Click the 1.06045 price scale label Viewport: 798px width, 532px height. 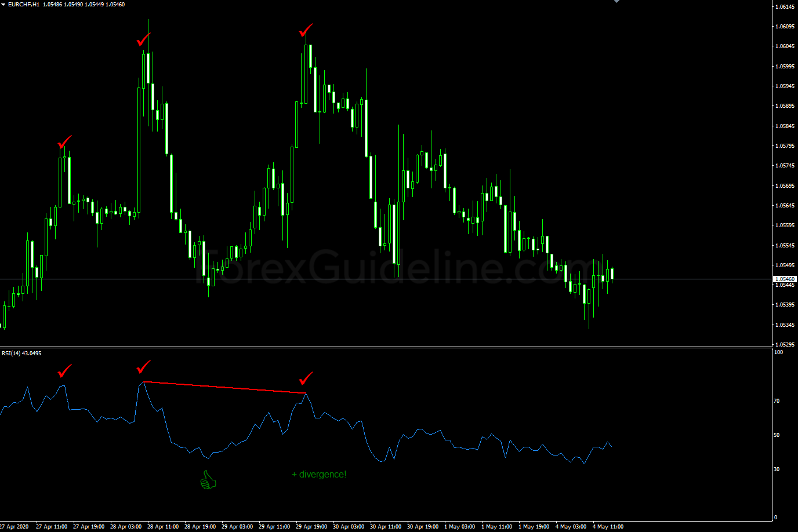click(785, 46)
